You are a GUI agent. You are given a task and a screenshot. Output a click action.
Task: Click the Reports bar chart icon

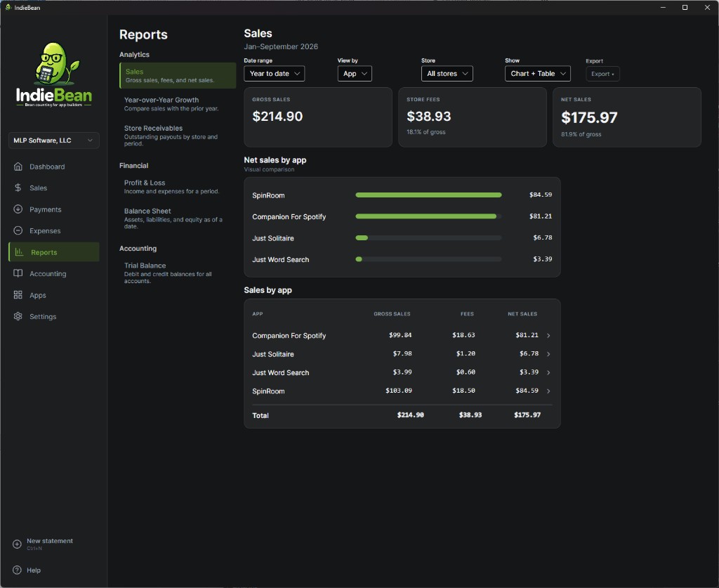(19, 251)
